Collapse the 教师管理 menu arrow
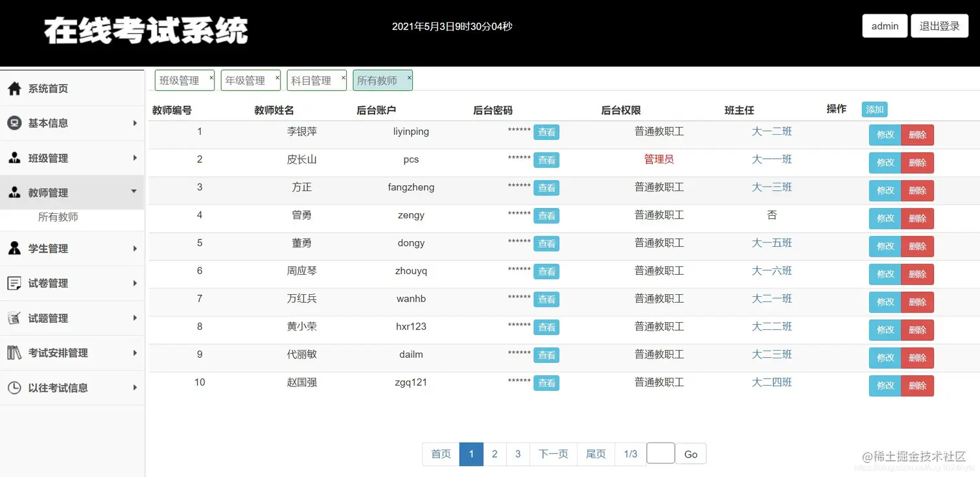This screenshot has width=980, height=477. [134, 191]
